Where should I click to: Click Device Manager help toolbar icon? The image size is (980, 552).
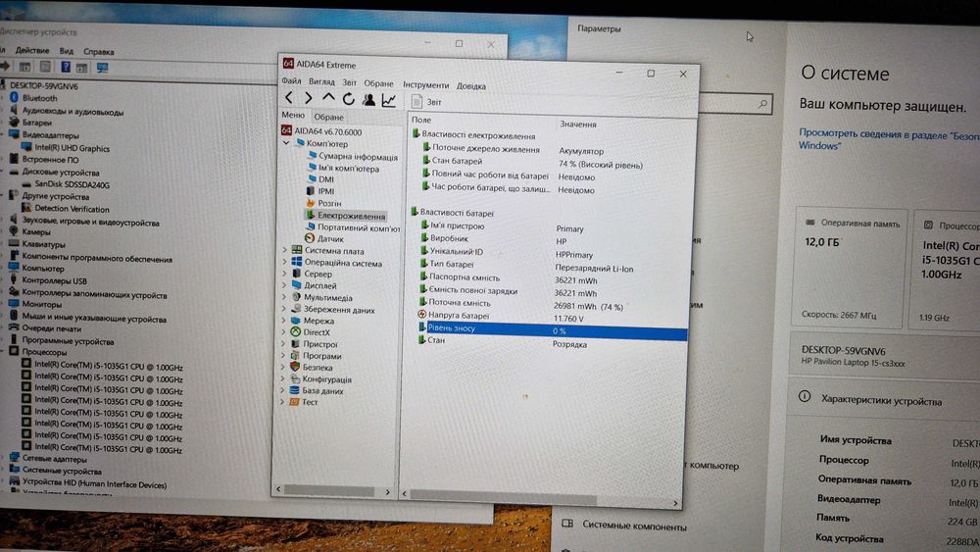(x=65, y=67)
